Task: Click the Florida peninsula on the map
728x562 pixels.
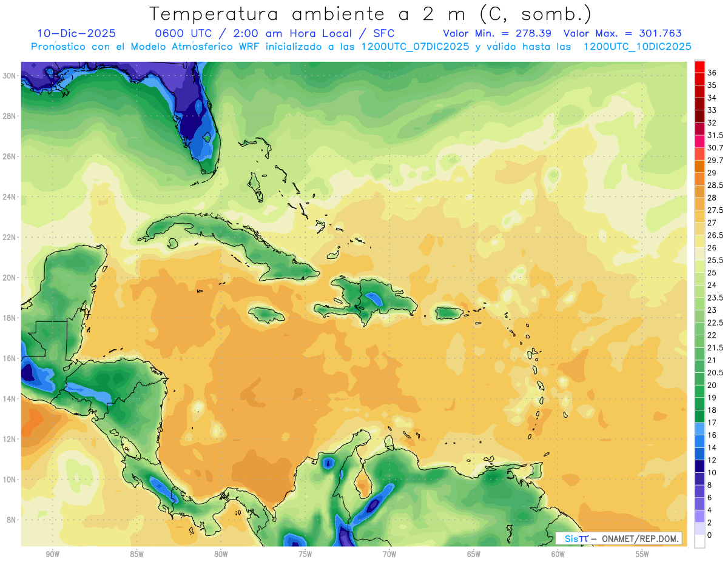Action: coord(197,124)
